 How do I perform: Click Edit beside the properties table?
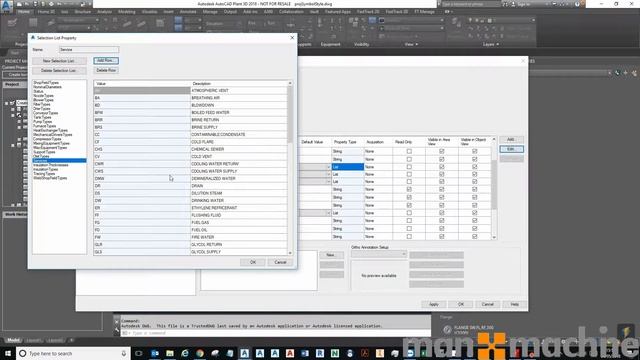(511, 149)
